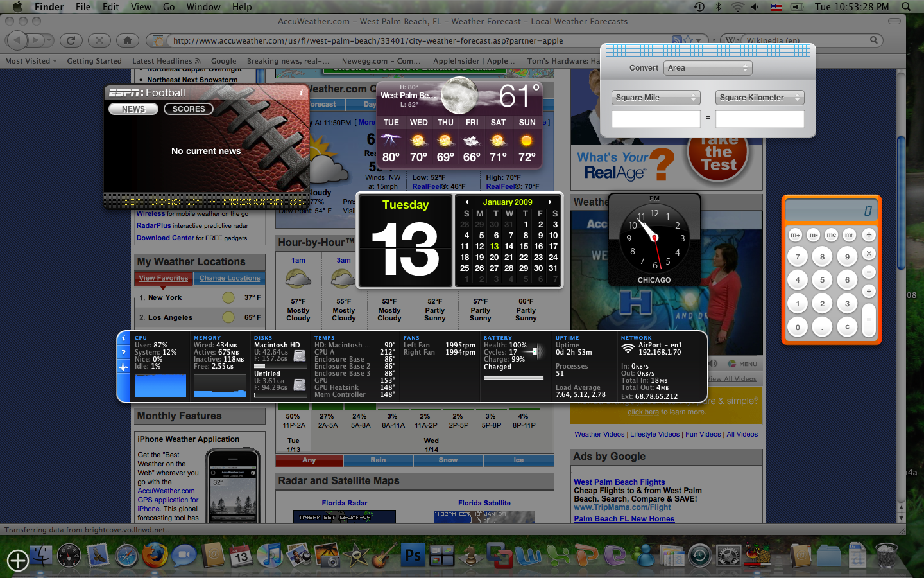Click the browser vertical scrollbar thumb
Screen dimensions: 924x578
tap(901, 204)
